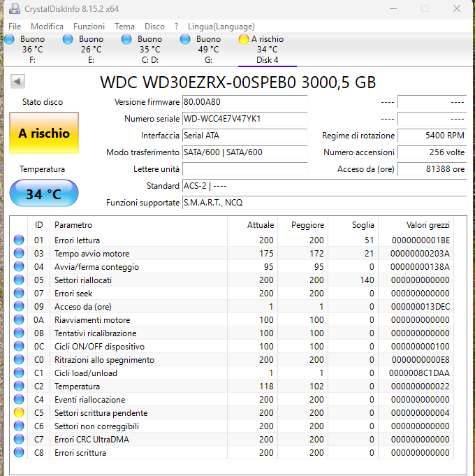
Task: Click the A rischio health status button
Action: pos(44,133)
